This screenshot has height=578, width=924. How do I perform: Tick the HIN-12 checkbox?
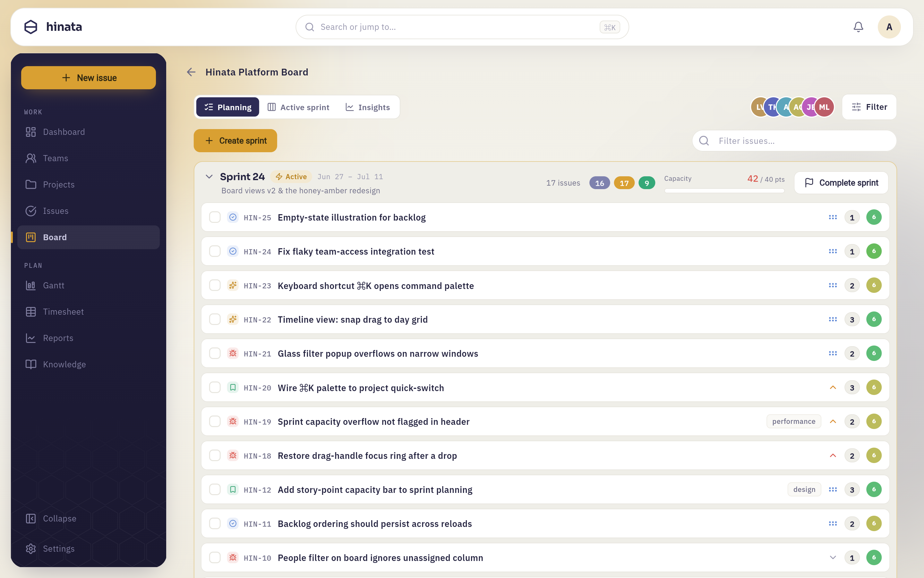pyautogui.click(x=215, y=489)
